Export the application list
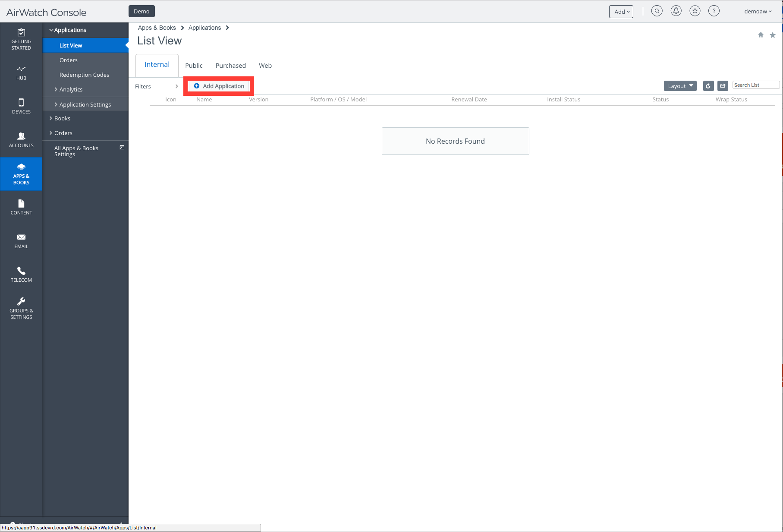The image size is (783, 532). [x=723, y=86]
